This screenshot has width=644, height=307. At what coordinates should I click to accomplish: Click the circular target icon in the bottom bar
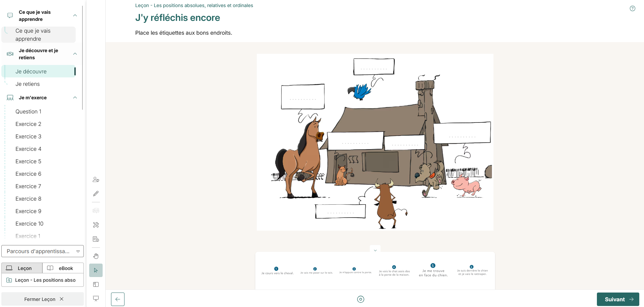click(x=361, y=299)
